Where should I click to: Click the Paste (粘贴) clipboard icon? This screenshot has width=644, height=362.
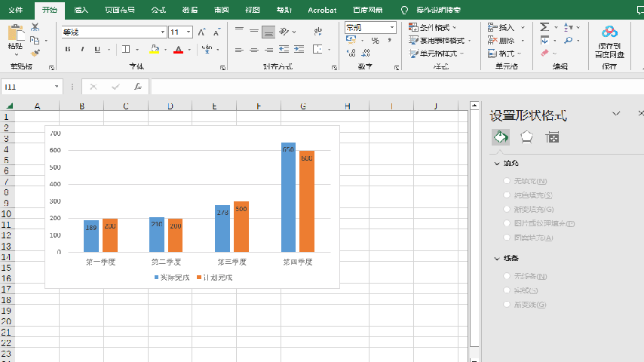[x=15, y=33]
